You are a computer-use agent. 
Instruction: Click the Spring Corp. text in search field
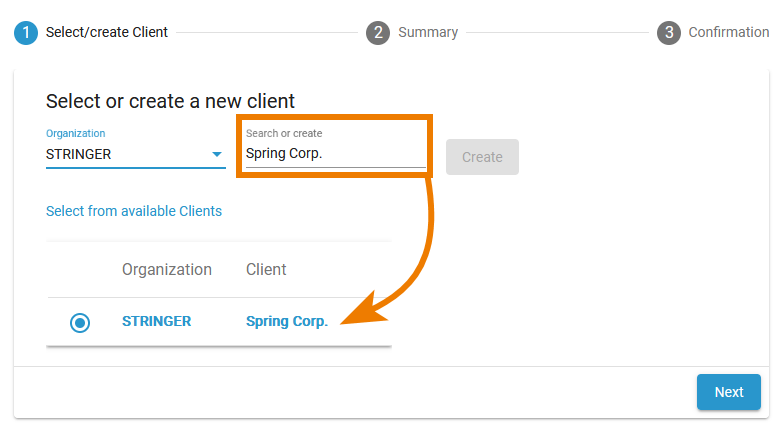tap(285, 154)
